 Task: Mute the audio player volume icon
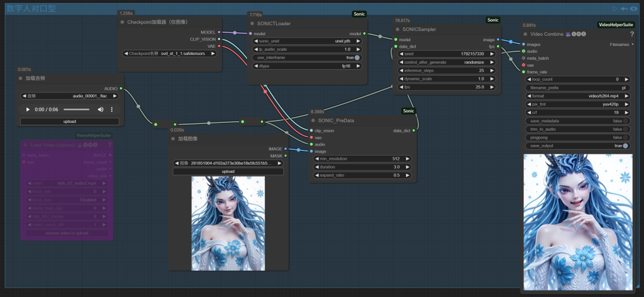click(100, 110)
